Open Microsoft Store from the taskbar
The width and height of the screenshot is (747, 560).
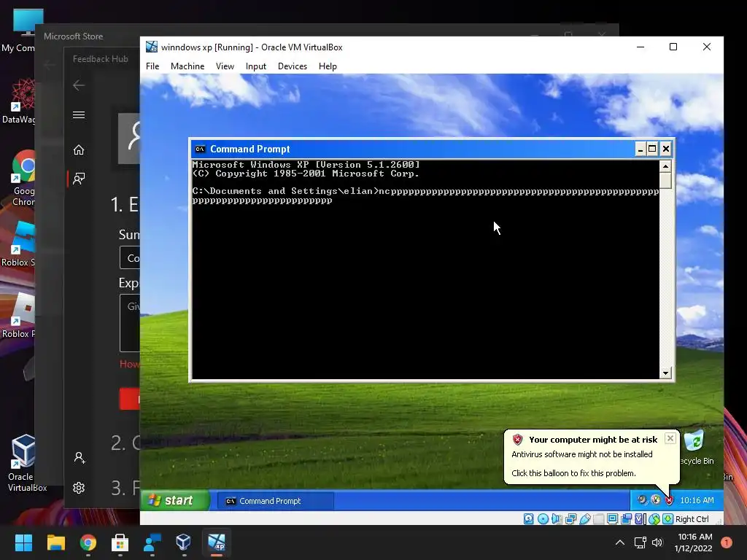(120, 542)
